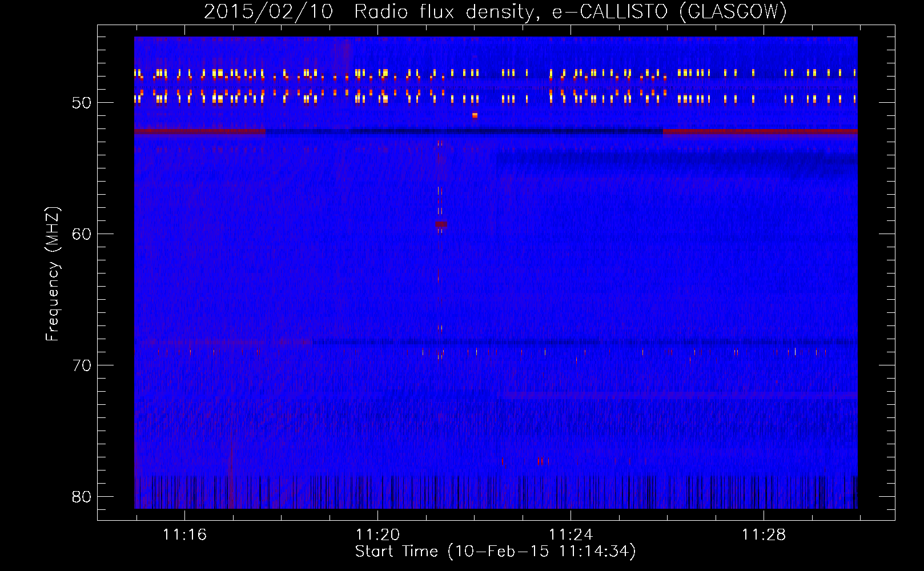The image size is (924, 571).
Task: Click the 11:24 time tick label
Action: coord(571,535)
